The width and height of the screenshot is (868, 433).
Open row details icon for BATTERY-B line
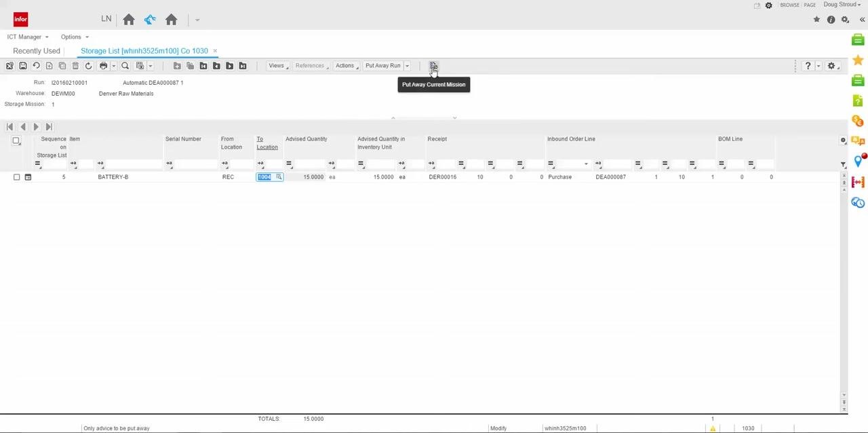click(x=28, y=177)
